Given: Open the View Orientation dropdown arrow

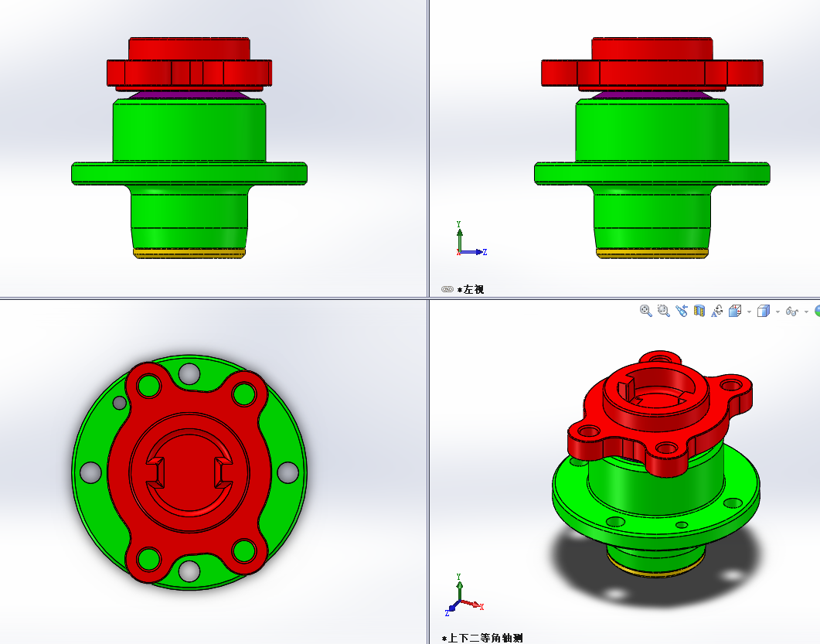Looking at the screenshot, I should pos(749,312).
